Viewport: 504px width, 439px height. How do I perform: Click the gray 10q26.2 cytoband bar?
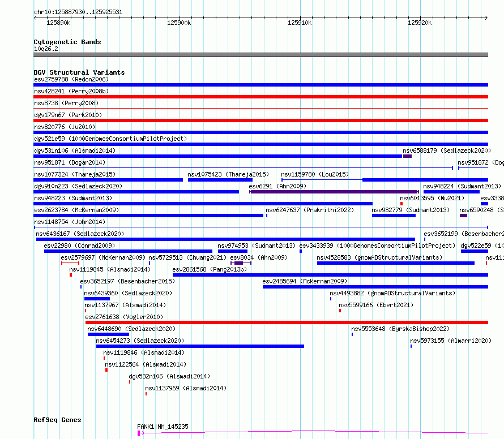[x=260, y=55]
